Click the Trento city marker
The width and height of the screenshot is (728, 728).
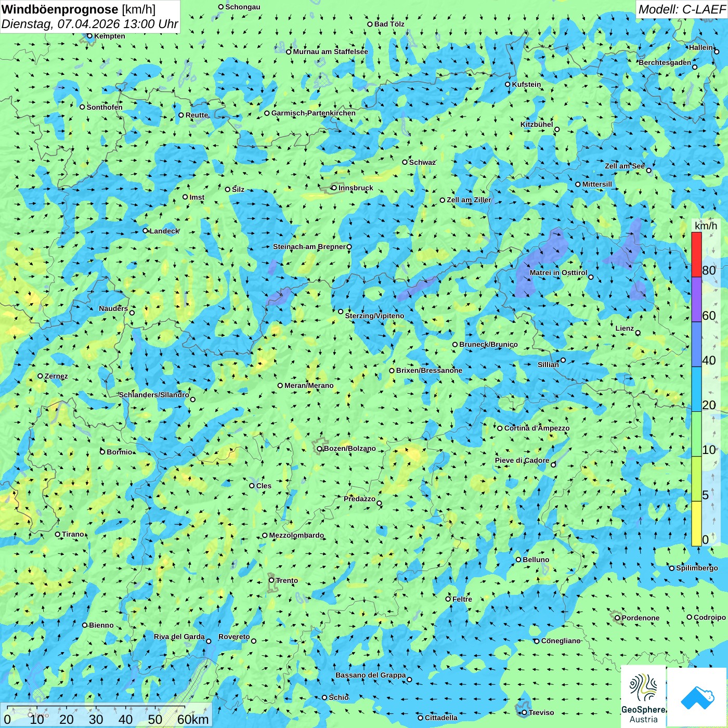pyautogui.click(x=271, y=580)
